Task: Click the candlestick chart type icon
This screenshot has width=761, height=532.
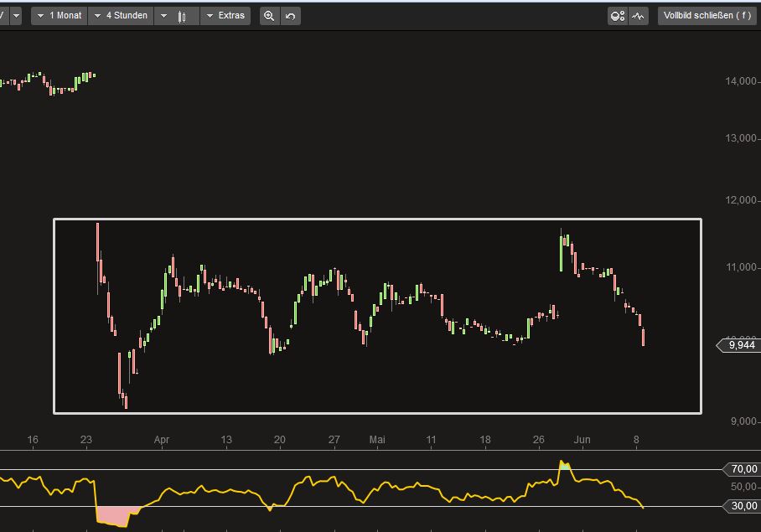Action: pos(183,16)
